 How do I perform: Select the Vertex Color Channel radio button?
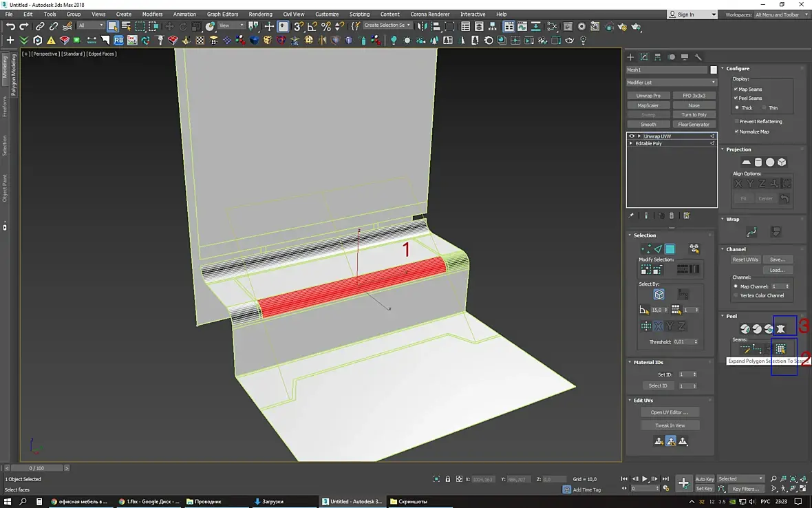pos(736,295)
